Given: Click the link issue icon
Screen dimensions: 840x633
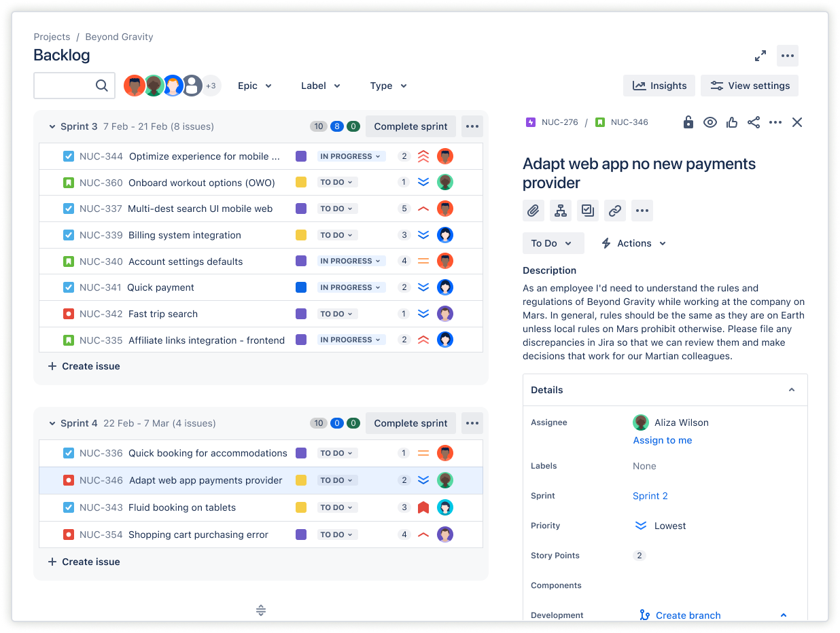Looking at the screenshot, I should 615,211.
